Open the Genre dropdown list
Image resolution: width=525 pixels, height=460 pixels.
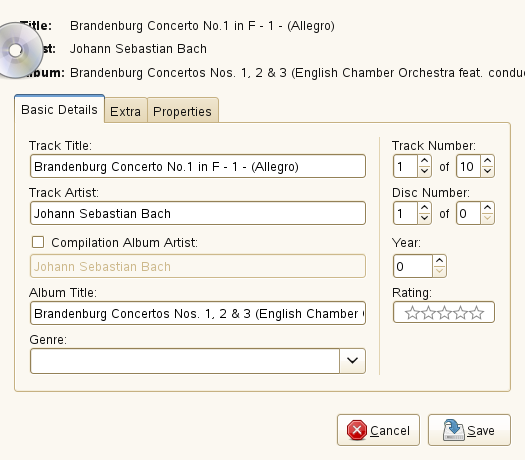352,361
